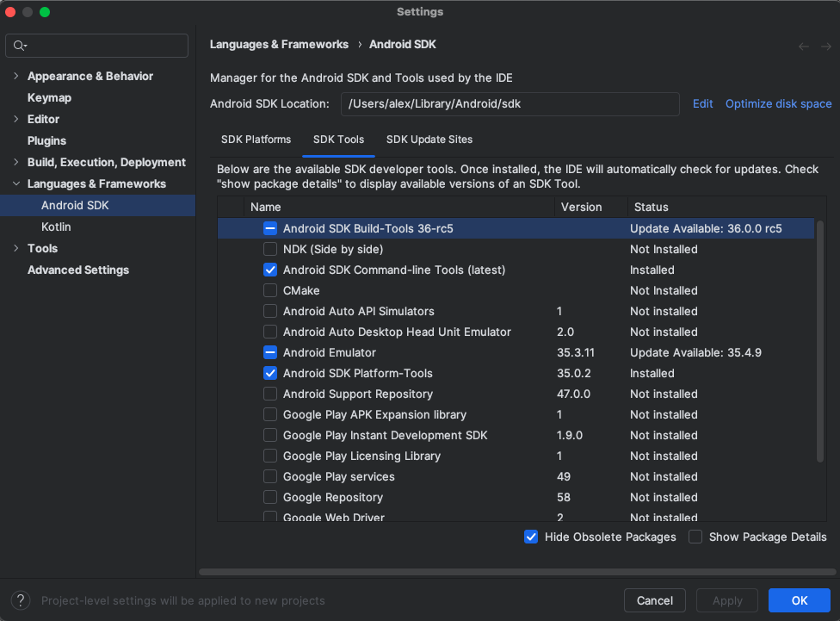Click version '35.3.11' cell
This screenshot has width=840, height=621.
point(576,352)
